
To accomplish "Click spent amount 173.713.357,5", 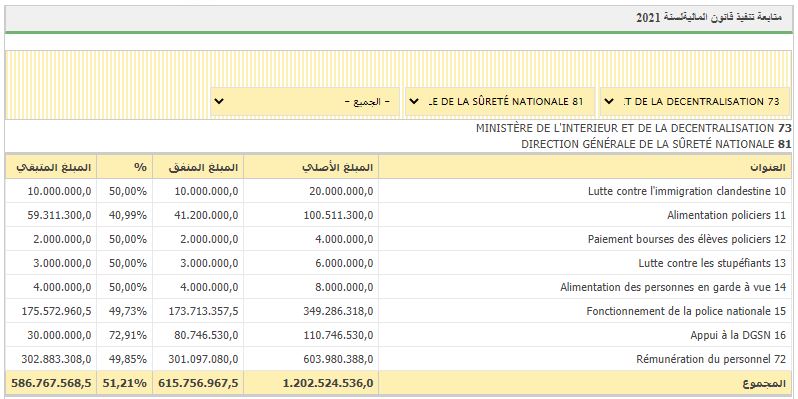I will [204, 311].
